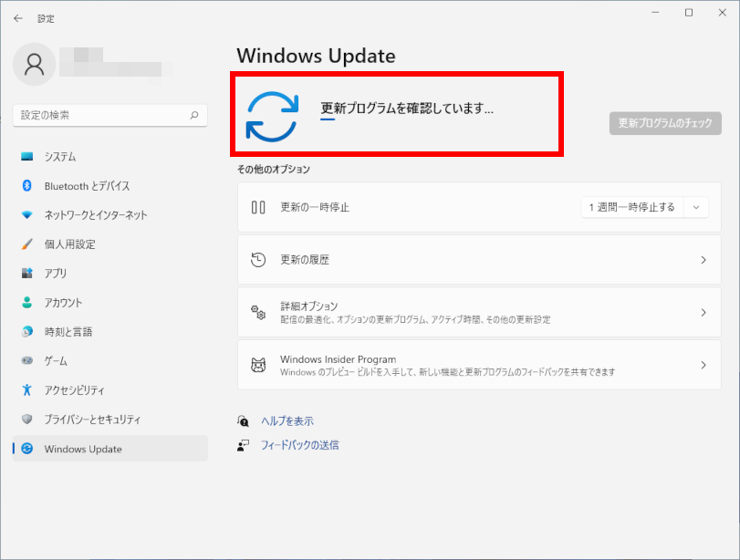740x560 pixels.
Task: Click the pause icon beside 更新の一時停止
Action: pyautogui.click(x=258, y=207)
